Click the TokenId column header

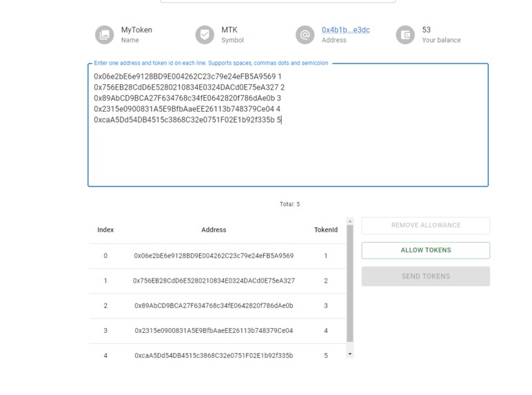coord(326,230)
